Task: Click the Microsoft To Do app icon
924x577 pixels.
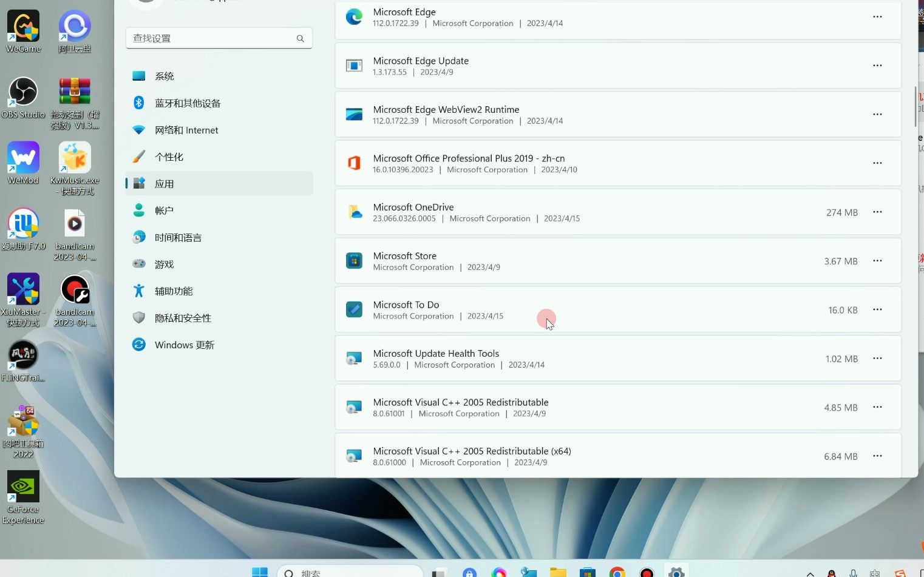Action: [354, 309]
